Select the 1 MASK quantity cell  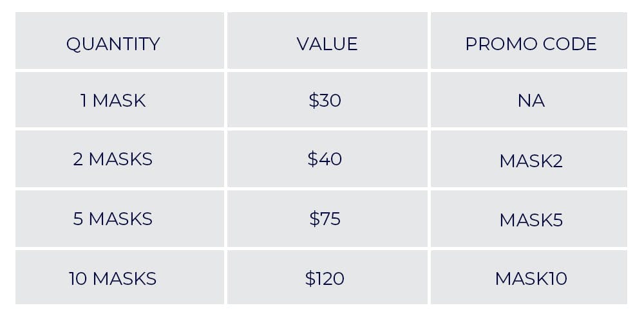tap(113, 100)
